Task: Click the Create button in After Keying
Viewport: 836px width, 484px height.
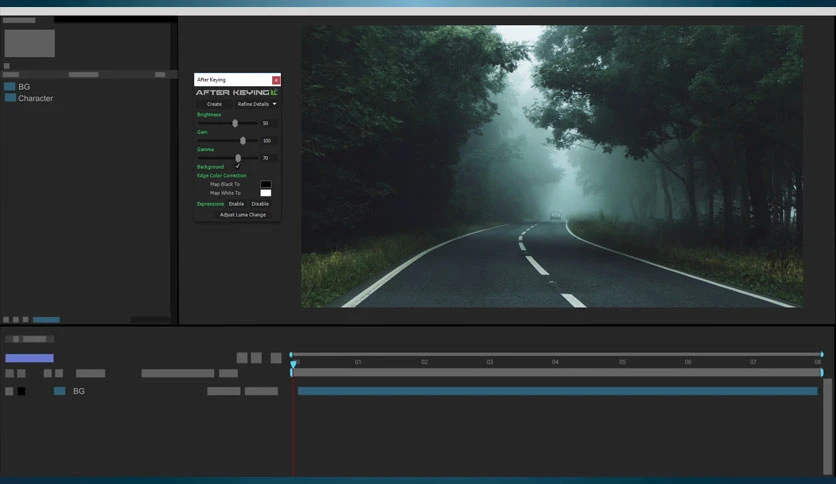Action: click(214, 104)
